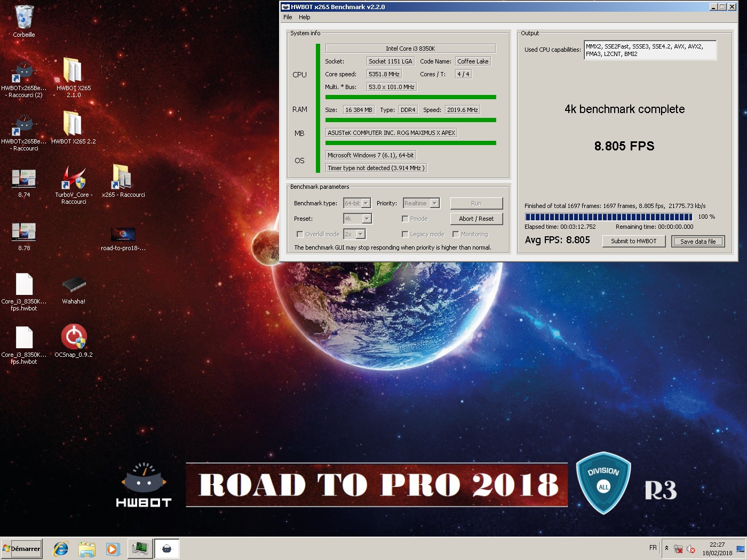This screenshot has height=560, width=747.
Task: Click the Intel Core i3 8350K field
Action: coord(410,49)
